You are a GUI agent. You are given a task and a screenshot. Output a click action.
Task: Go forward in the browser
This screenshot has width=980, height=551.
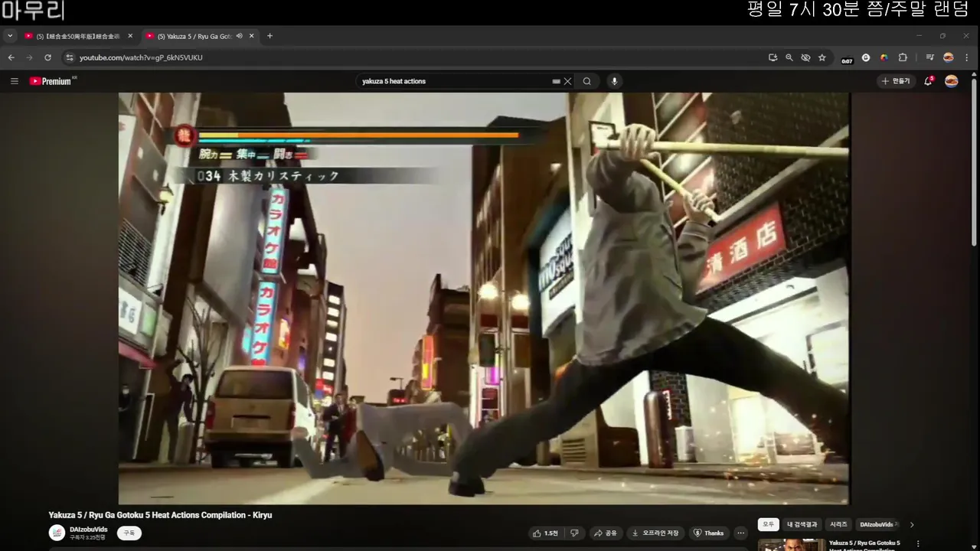pyautogui.click(x=29, y=57)
